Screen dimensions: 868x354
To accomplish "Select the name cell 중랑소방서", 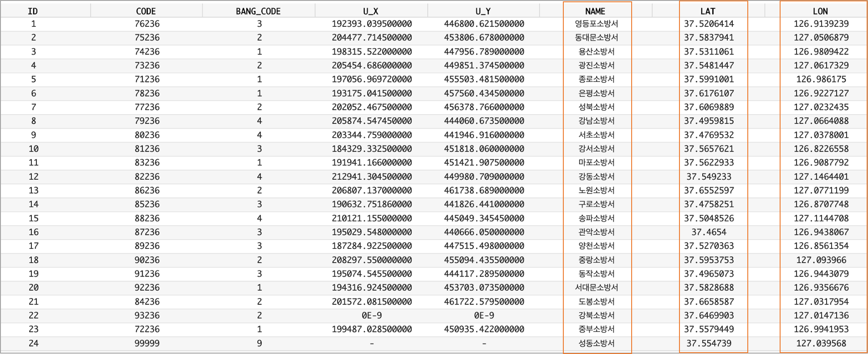I will pos(597,260).
